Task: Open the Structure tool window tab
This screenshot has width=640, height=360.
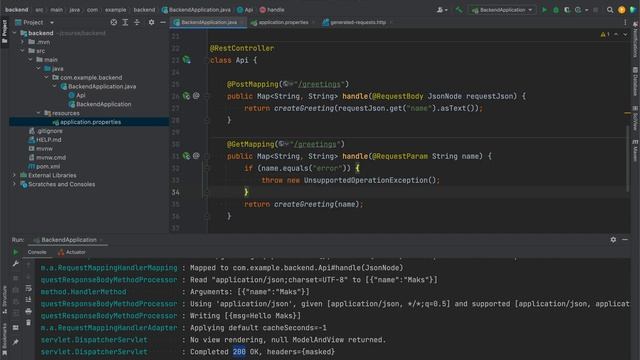Action: (x=4, y=299)
